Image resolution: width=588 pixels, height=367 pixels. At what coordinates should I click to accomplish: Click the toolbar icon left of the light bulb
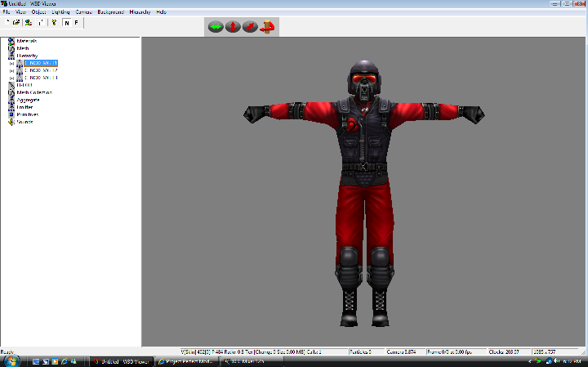41,23
